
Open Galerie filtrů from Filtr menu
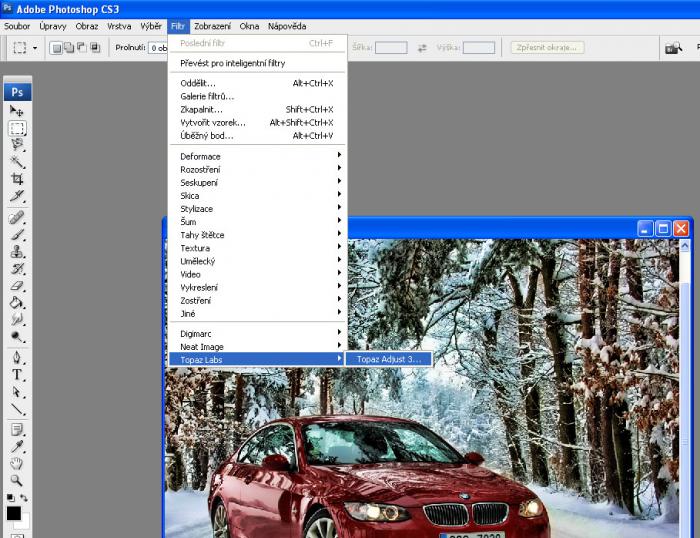pos(207,96)
